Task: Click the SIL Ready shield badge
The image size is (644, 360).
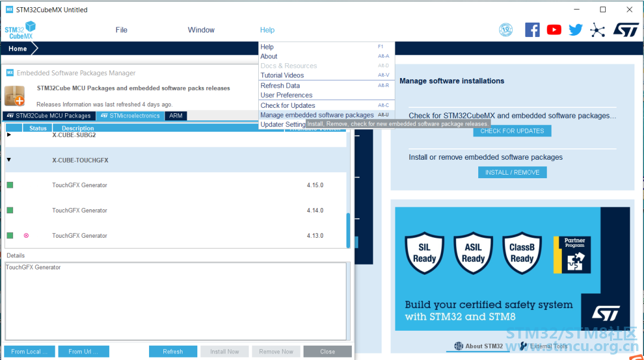Action: tap(425, 253)
